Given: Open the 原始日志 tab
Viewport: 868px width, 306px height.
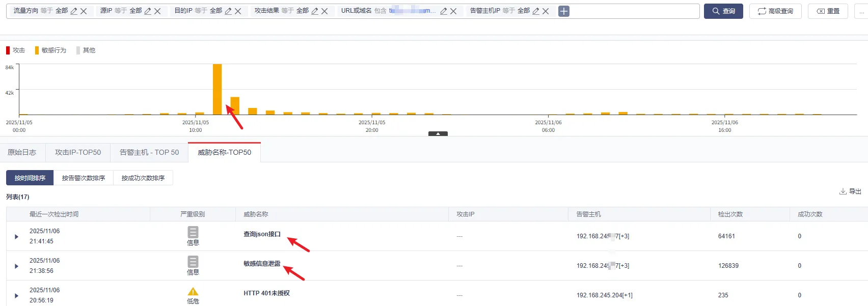Looking at the screenshot, I should [x=22, y=152].
